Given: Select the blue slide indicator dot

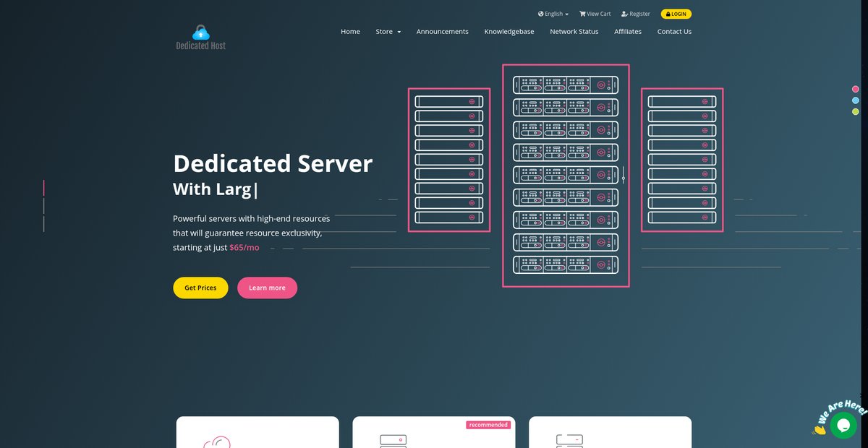Looking at the screenshot, I should [x=856, y=100].
